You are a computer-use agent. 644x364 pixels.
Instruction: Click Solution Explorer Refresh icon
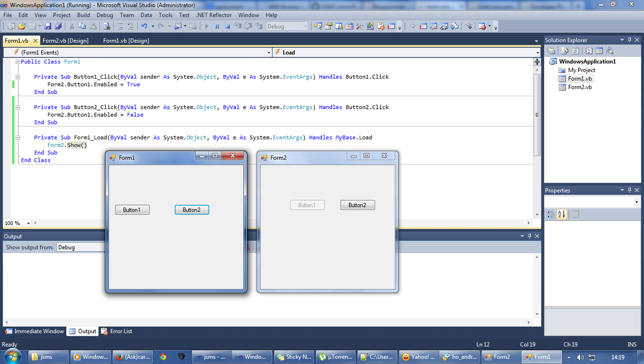coord(575,51)
